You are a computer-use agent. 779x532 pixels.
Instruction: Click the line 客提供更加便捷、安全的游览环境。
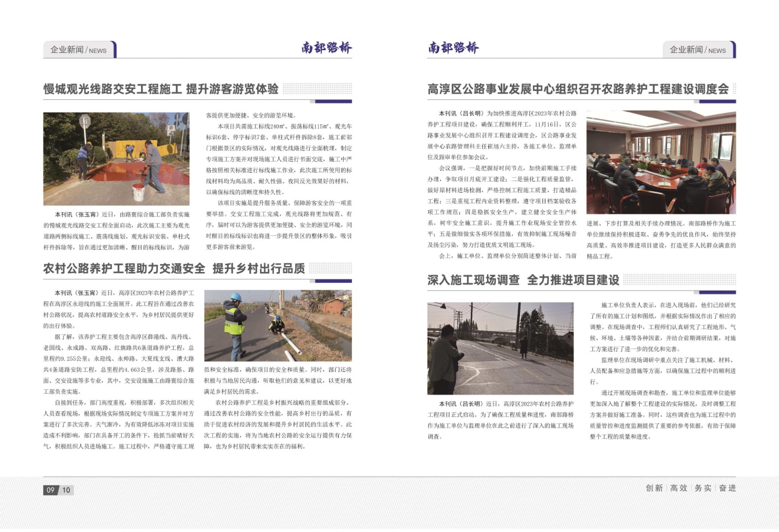[251, 116]
